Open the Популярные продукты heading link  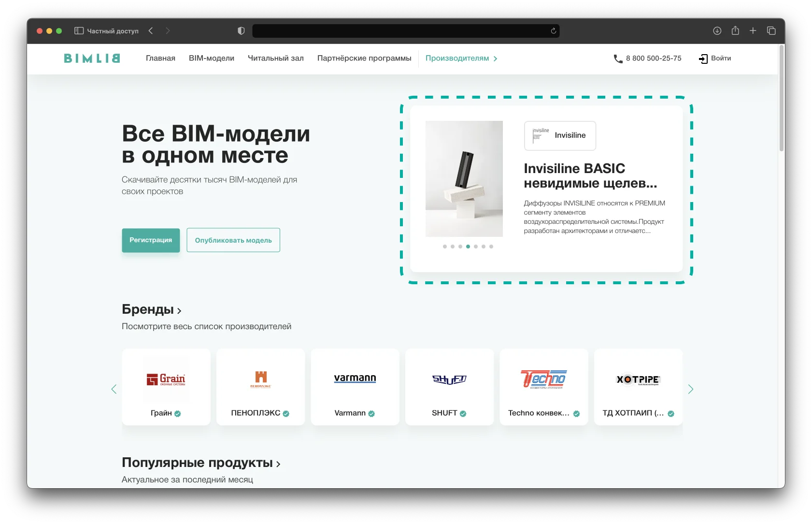pos(197,463)
